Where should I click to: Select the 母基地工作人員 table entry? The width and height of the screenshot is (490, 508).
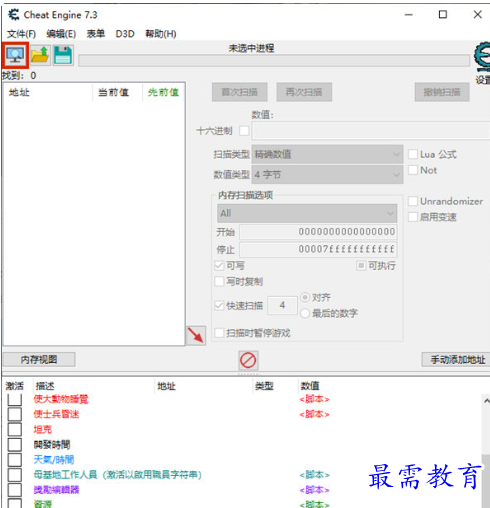pos(117,475)
